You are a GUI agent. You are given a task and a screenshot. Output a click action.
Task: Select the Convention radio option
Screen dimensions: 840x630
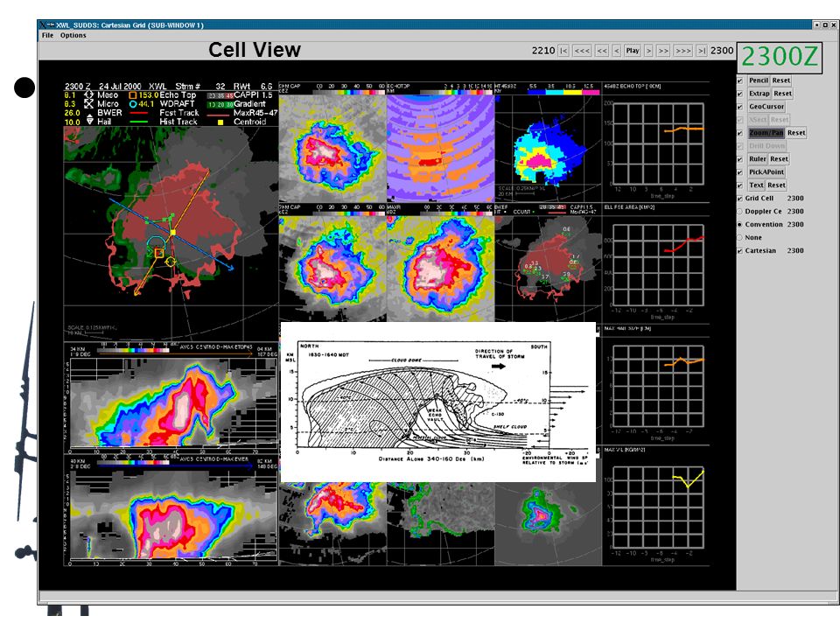click(740, 225)
